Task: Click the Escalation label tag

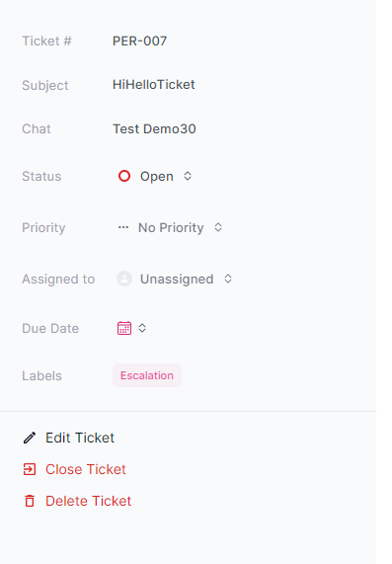Action: tap(147, 375)
